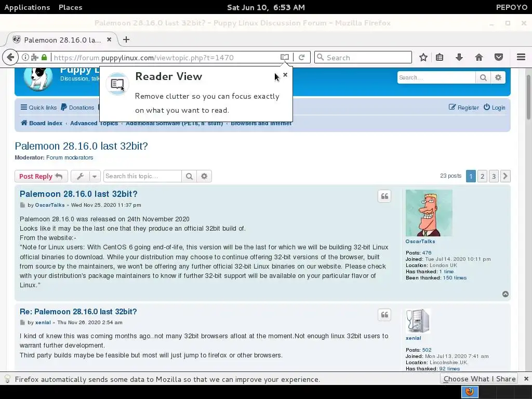Open the Downloads arrow icon

tap(459, 57)
